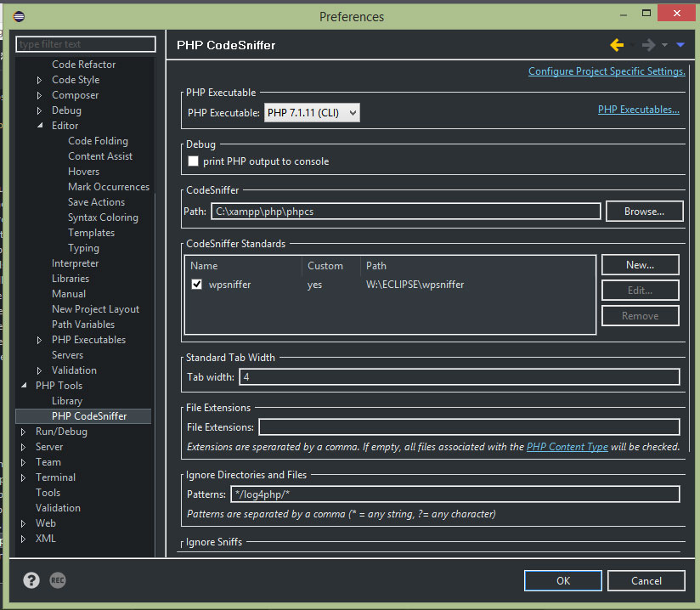Click the ignore Patterns input field
This screenshot has width=700, height=610.
pyautogui.click(x=455, y=494)
